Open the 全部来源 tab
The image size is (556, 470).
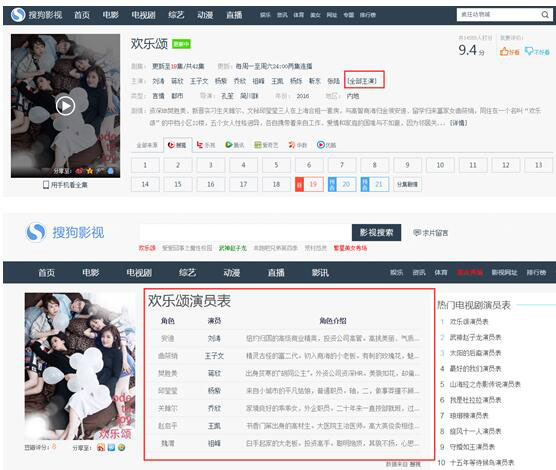pos(147,145)
